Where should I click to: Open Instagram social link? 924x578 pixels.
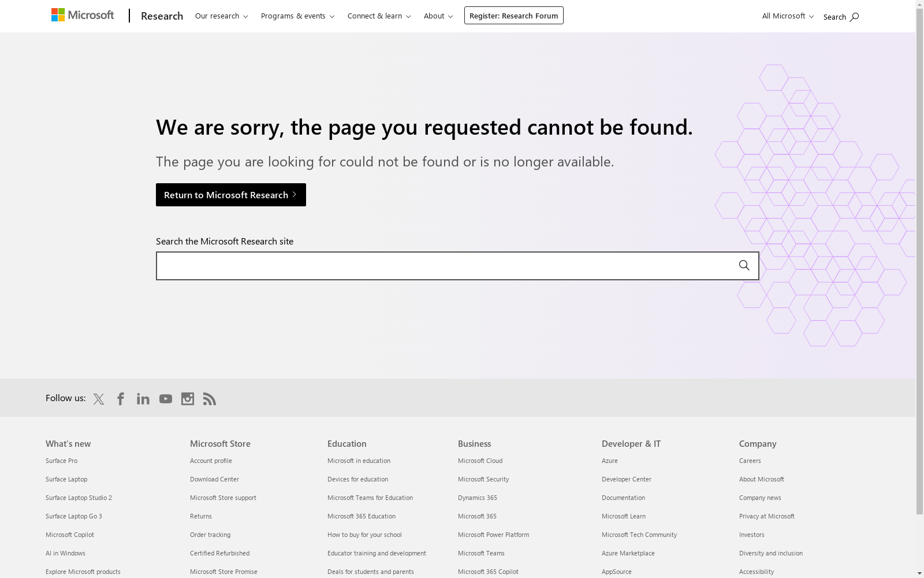click(x=188, y=399)
